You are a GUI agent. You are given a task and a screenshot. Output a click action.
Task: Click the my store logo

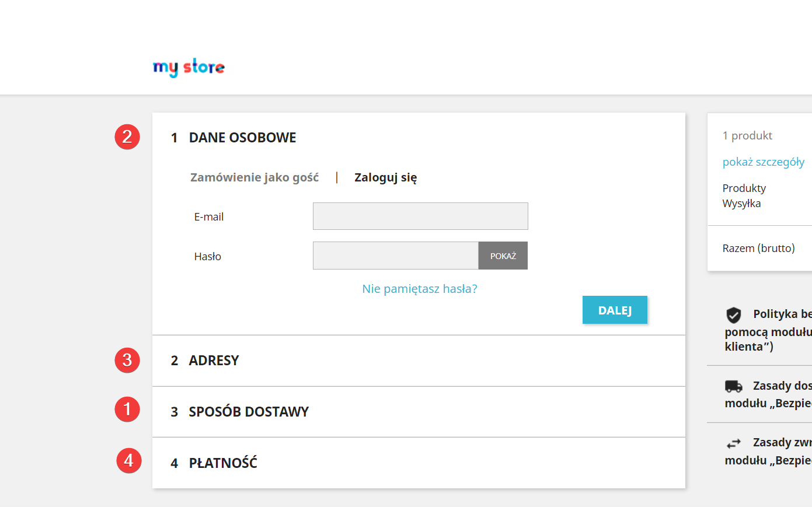point(189,68)
